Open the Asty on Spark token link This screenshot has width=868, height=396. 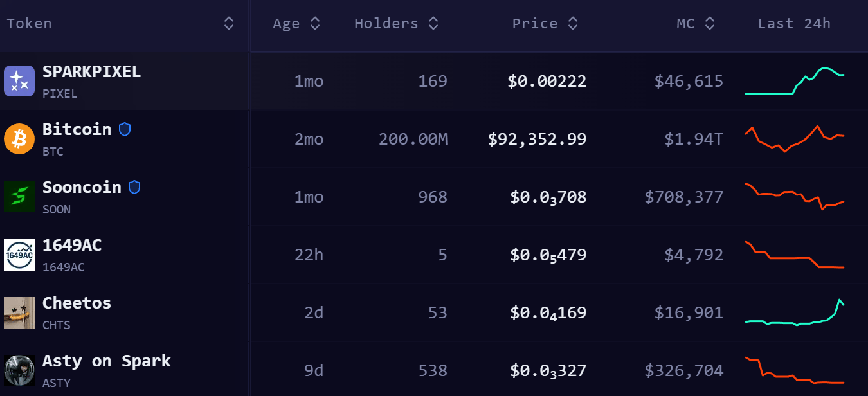(106, 361)
